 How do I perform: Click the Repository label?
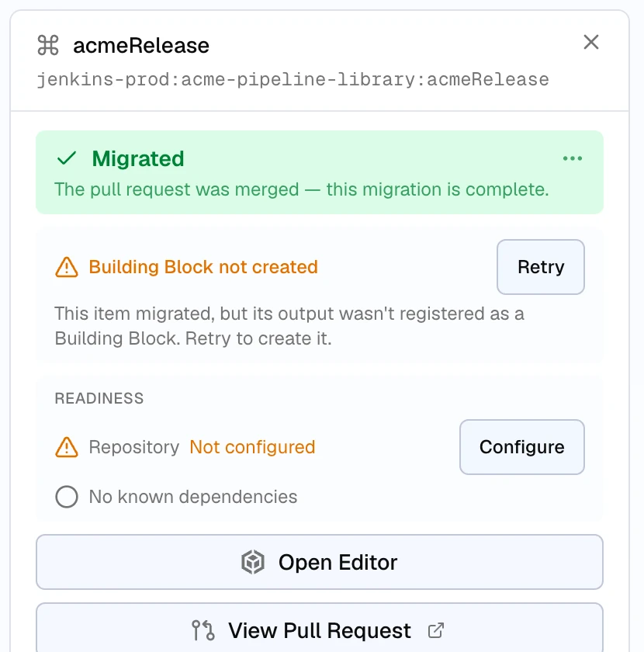point(134,447)
